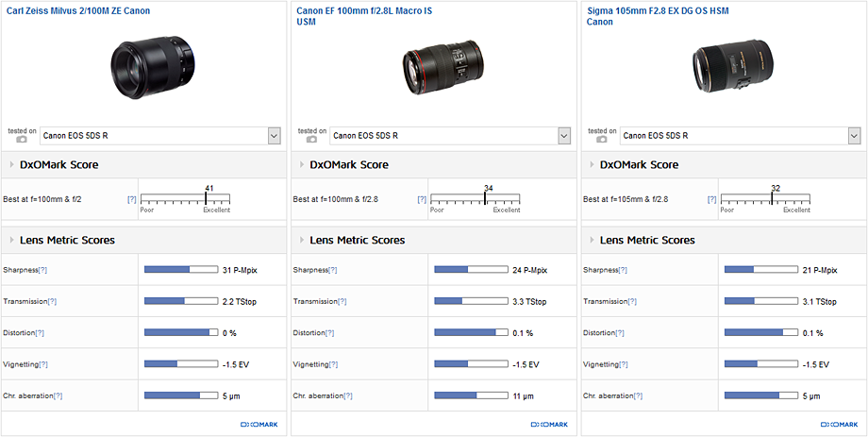Collapse Lens Metric Scores for Carl Zeiss

11,240
